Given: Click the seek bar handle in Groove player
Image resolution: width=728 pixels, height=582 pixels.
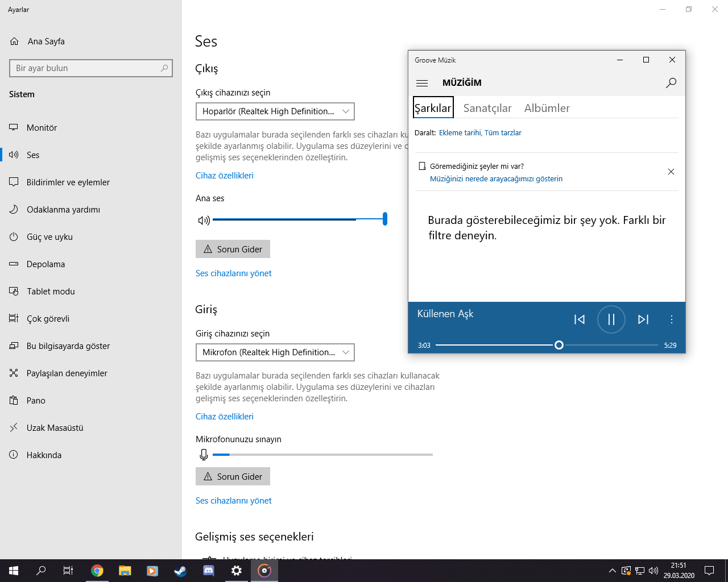Looking at the screenshot, I should (559, 345).
